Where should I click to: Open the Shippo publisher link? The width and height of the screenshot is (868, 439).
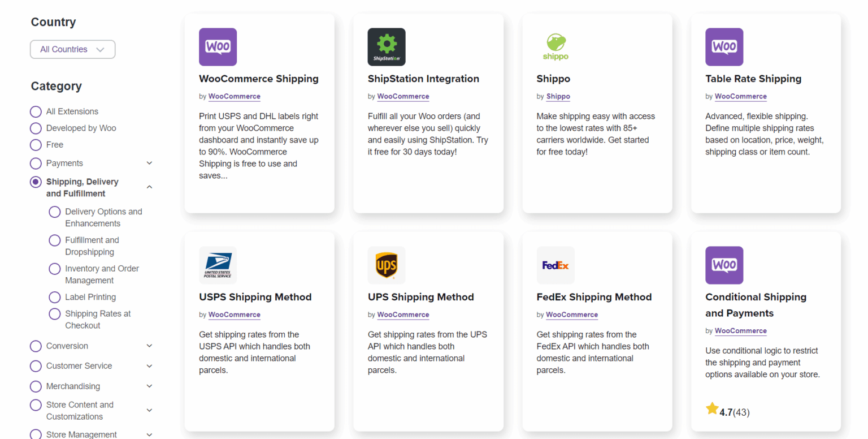[558, 96]
